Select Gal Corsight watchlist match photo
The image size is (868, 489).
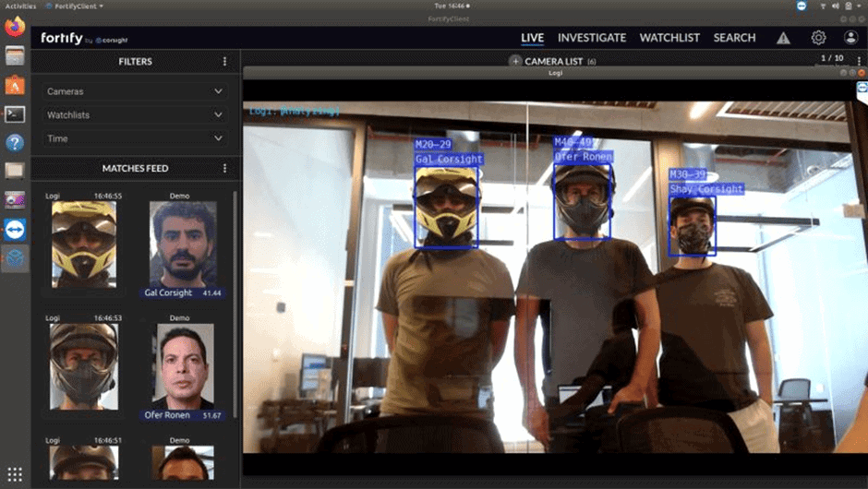tap(183, 244)
